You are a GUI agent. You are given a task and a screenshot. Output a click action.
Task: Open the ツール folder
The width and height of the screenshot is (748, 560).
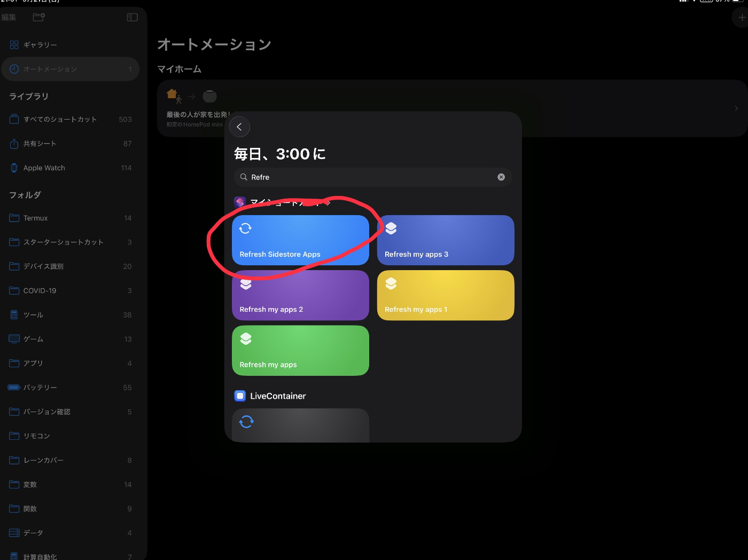pyautogui.click(x=71, y=315)
